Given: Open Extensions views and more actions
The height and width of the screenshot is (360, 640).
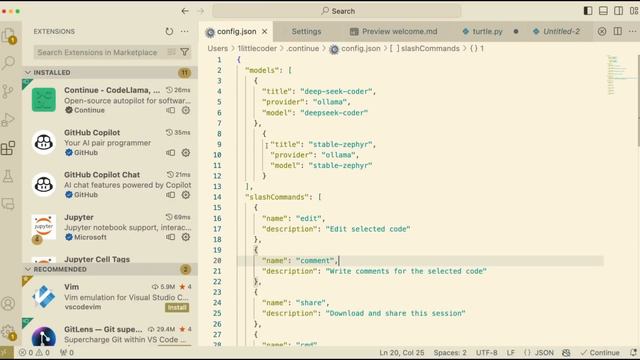Looking at the screenshot, I should pos(184,31).
